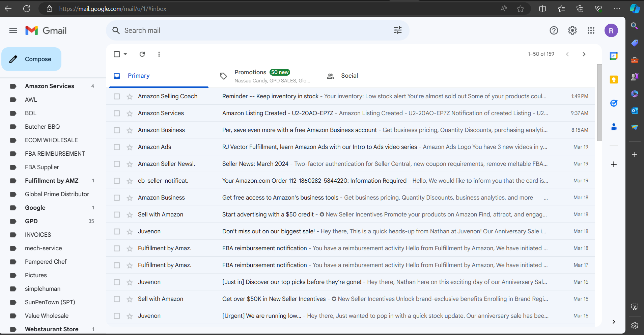Open Edge sidebar search icon
This screenshot has height=335, width=644.
635,26
